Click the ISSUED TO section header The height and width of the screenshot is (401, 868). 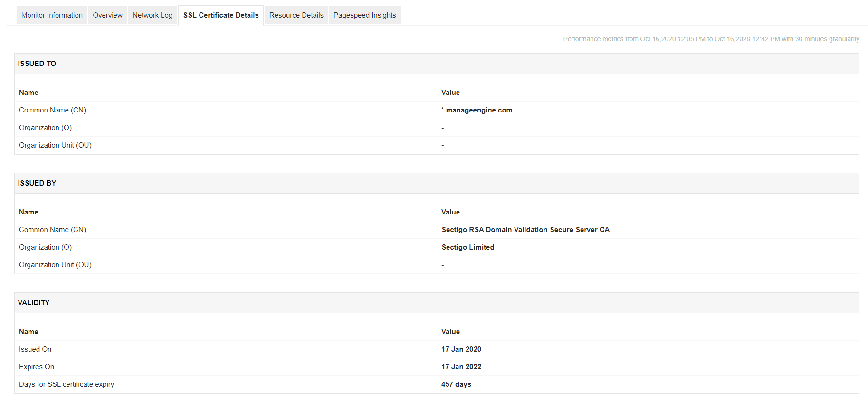[x=37, y=64]
